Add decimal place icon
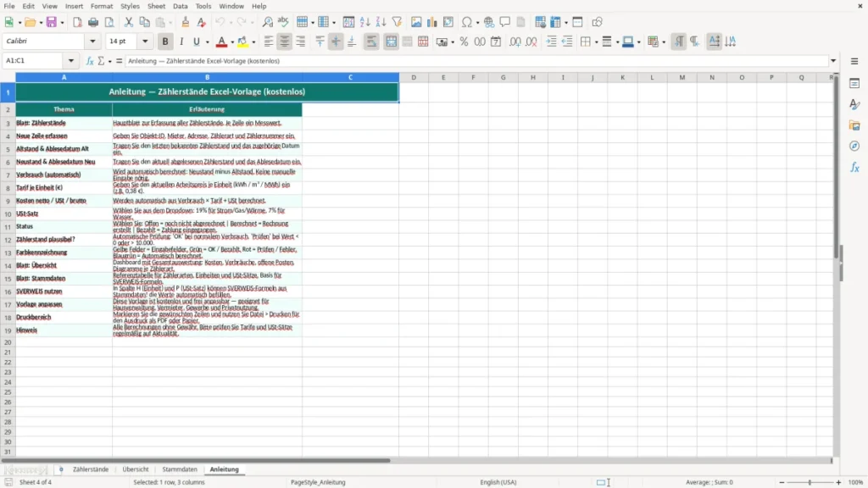The image size is (868, 488). [x=515, y=42]
